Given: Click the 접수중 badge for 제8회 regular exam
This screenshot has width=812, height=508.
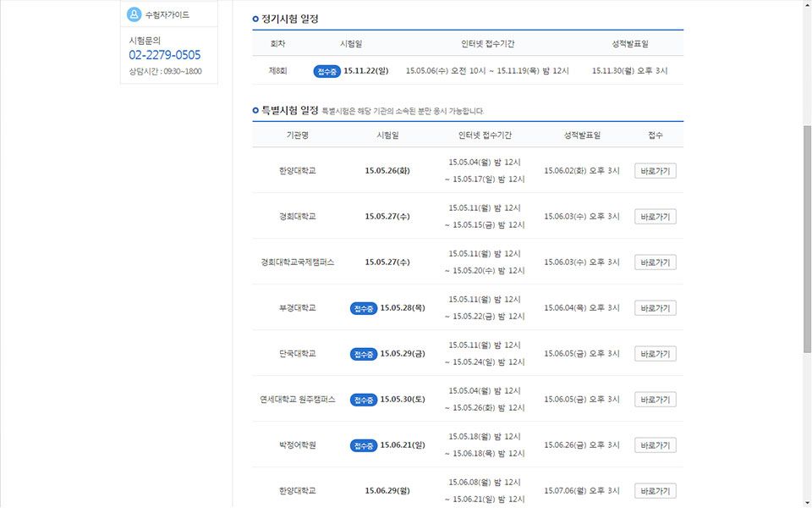Looking at the screenshot, I should point(326,71).
